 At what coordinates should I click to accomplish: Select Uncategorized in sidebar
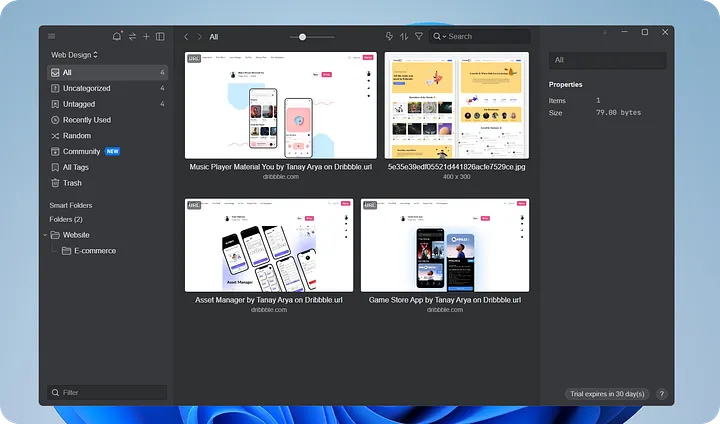coord(107,88)
